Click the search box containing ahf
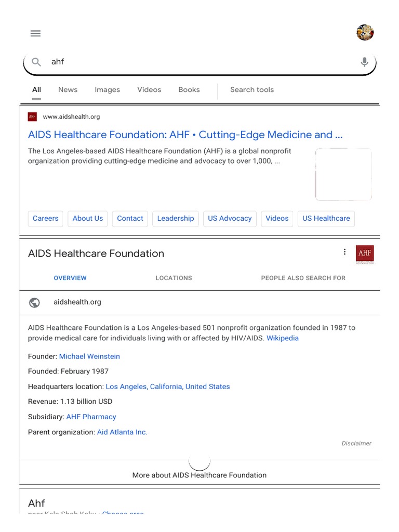 click(197, 62)
